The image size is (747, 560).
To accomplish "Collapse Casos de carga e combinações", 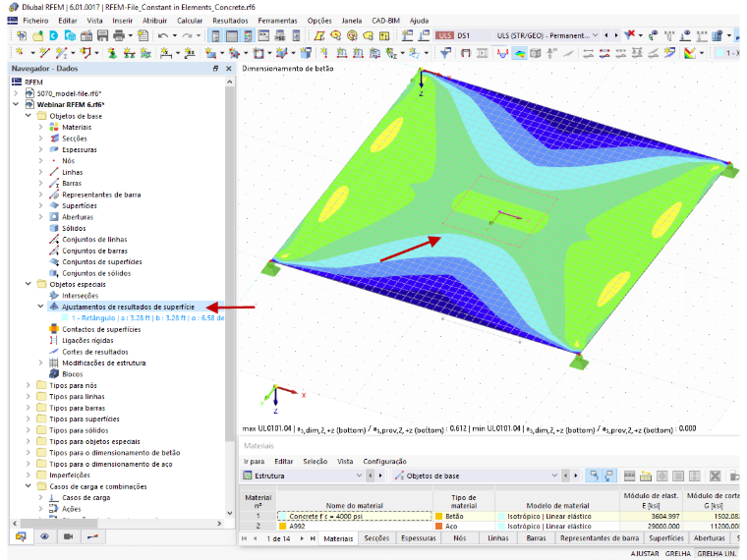I will [29, 486].
